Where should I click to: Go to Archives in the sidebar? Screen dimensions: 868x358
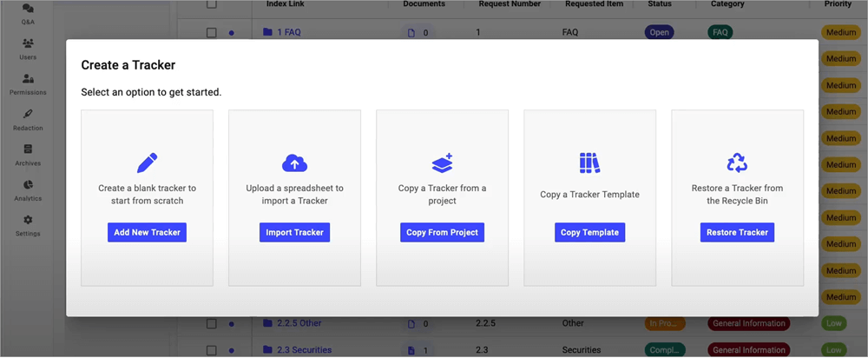click(28, 155)
